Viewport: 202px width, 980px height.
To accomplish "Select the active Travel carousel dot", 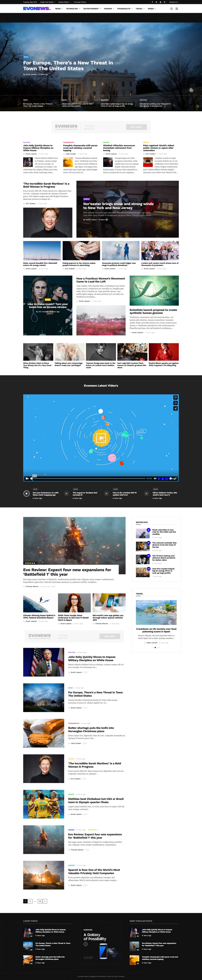I will (155, 648).
